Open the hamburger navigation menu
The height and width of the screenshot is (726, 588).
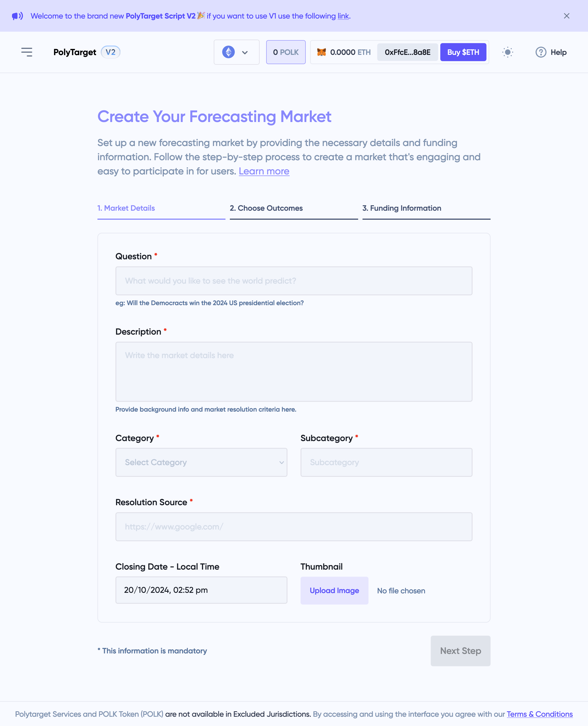(x=27, y=52)
